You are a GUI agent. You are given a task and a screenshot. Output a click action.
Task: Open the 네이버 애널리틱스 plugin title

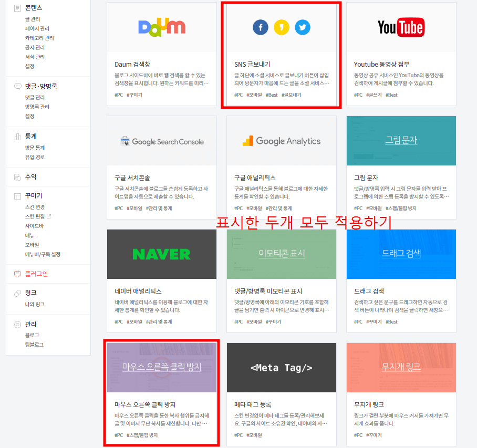point(138,291)
